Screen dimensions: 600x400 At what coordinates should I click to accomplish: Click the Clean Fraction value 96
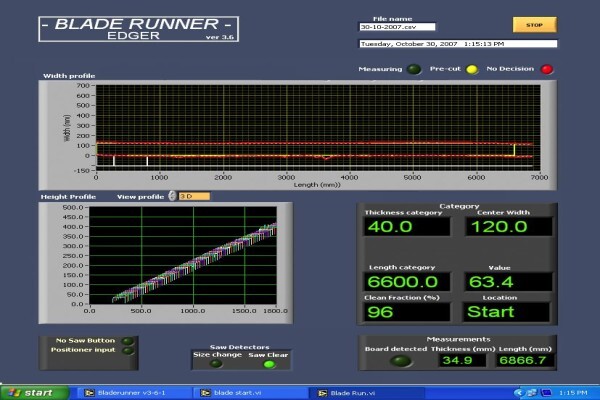click(406, 312)
